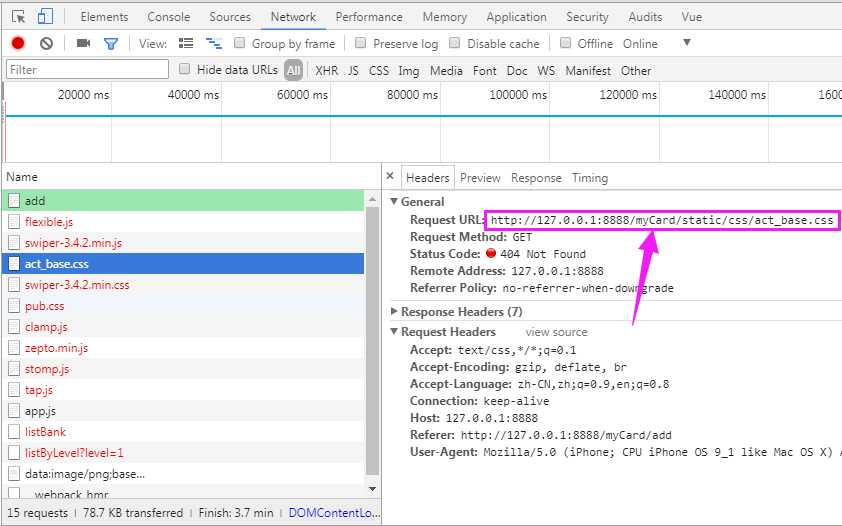
Task: Click the request list scrollbar thumb
Action: click(x=372, y=341)
